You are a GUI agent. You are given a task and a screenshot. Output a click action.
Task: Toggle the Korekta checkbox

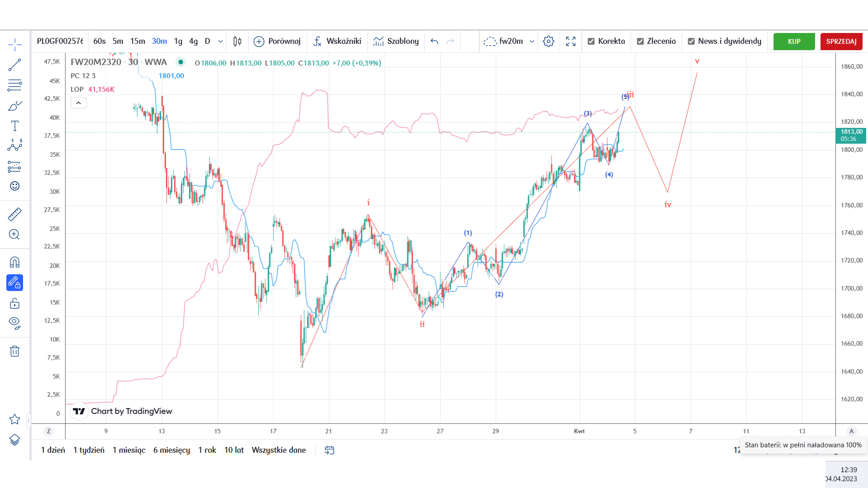[x=591, y=41]
